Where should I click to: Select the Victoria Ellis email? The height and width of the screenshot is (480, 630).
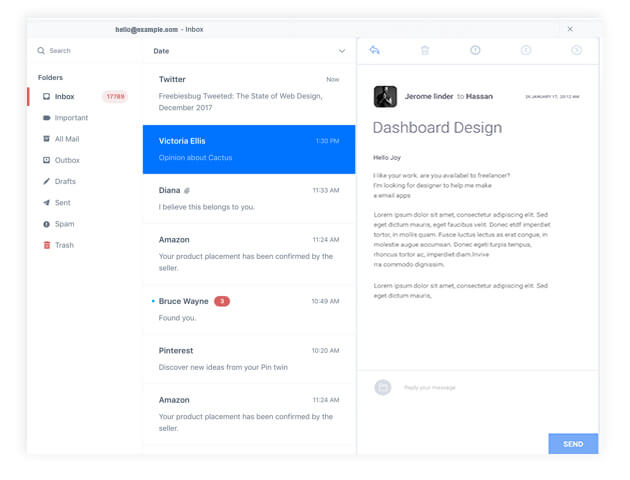pos(249,149)
